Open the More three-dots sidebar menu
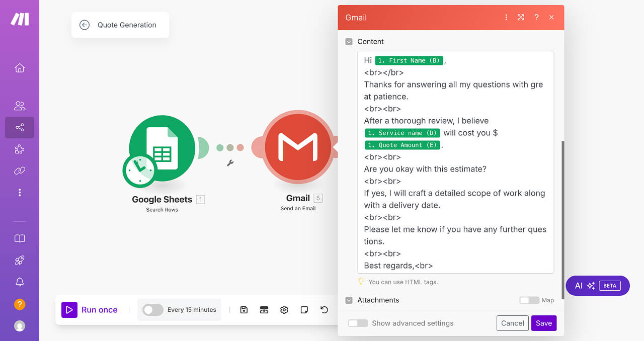Screen dimensions: 644x341 pos(20,192)
